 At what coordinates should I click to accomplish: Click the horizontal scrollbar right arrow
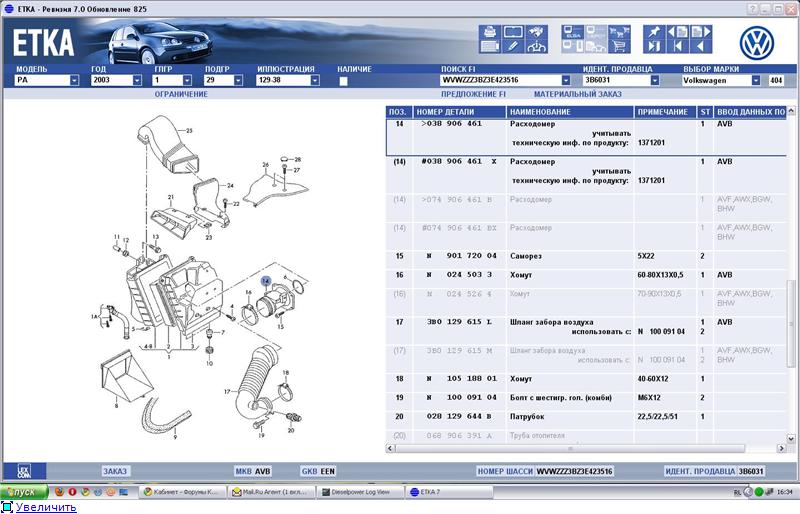781,448
